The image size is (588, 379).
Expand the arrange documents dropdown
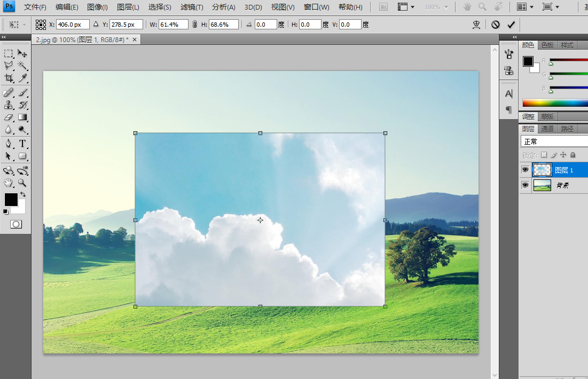click(x=524, y=7)
